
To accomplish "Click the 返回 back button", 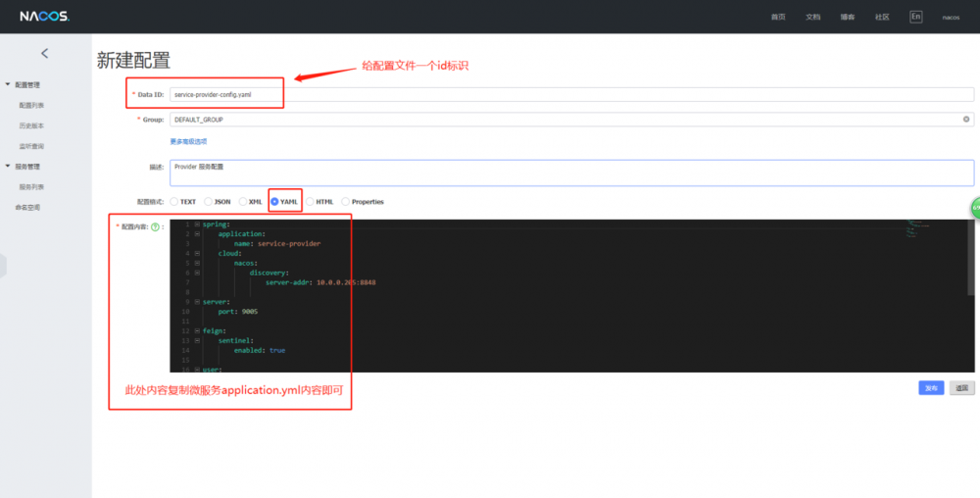I will coord(962,388).
